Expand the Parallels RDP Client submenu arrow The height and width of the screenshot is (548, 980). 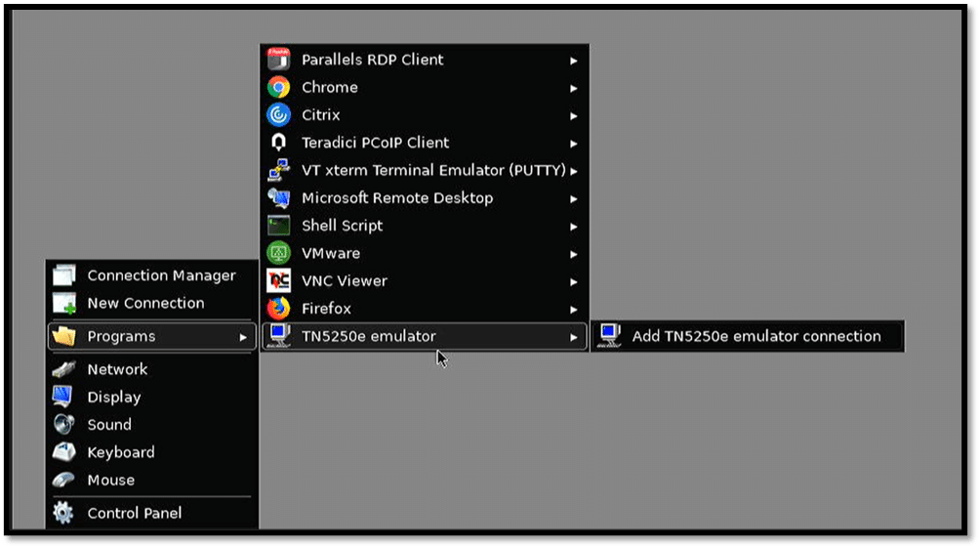coord(574,61)
